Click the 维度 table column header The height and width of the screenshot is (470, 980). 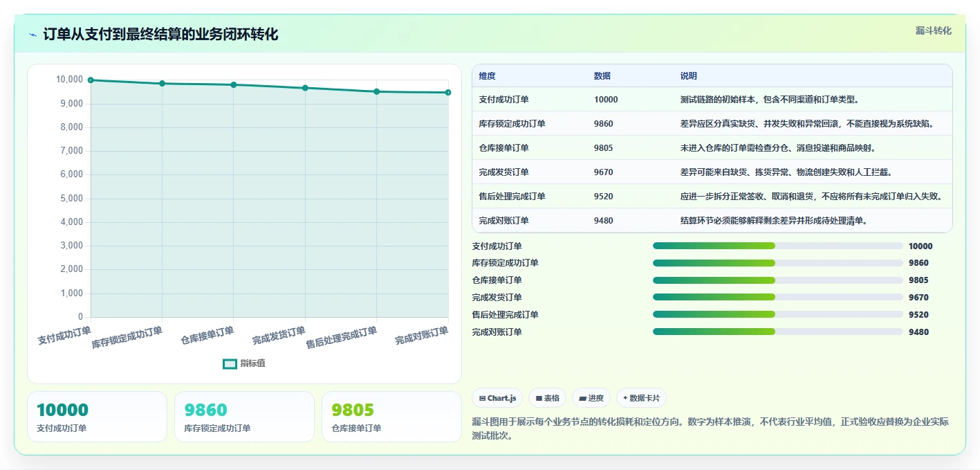tap(487, 76)
